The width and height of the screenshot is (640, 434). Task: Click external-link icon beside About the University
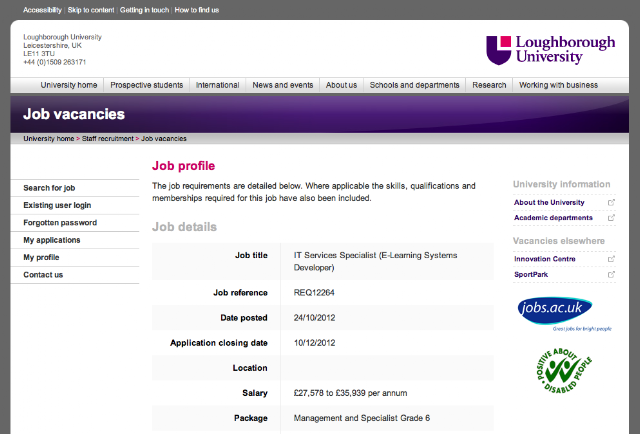pyautogui.click(x=611, y=203)
